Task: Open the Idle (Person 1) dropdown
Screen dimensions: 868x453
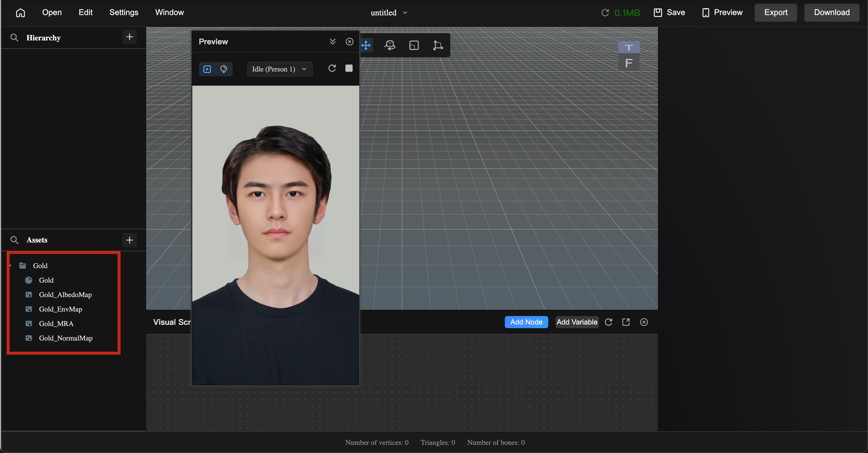Action: click(x=280, y=69)
